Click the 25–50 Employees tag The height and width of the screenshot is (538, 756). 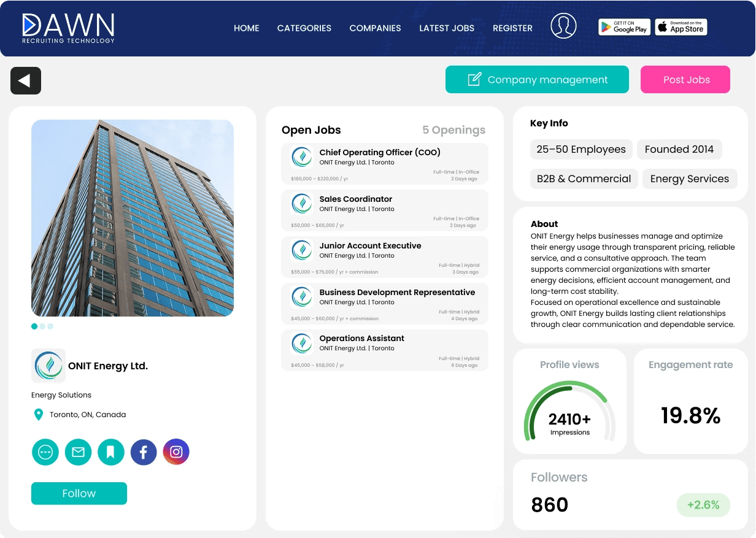coord(581,149)
